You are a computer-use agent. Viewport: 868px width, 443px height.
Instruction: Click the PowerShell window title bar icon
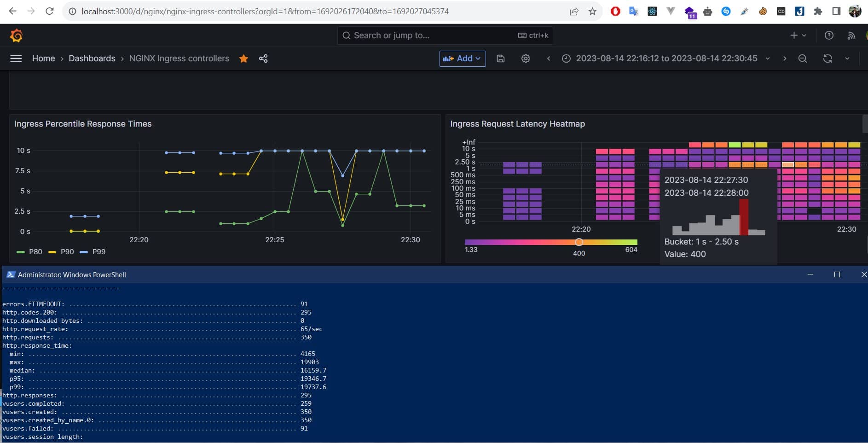(11, 274)
